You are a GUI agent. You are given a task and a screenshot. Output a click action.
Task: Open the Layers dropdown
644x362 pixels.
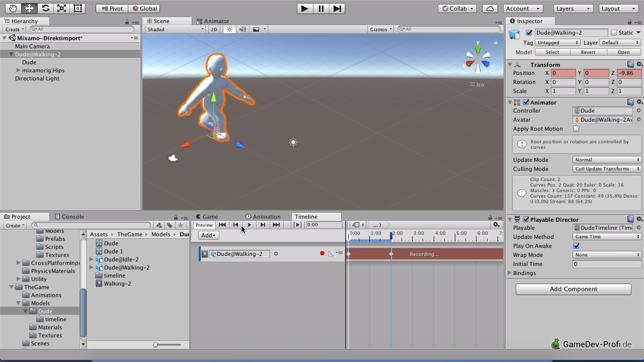[573, 9]
